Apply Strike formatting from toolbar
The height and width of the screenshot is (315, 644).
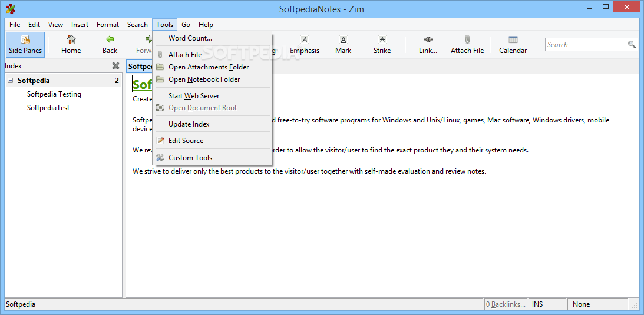click(x=382, y=45)
